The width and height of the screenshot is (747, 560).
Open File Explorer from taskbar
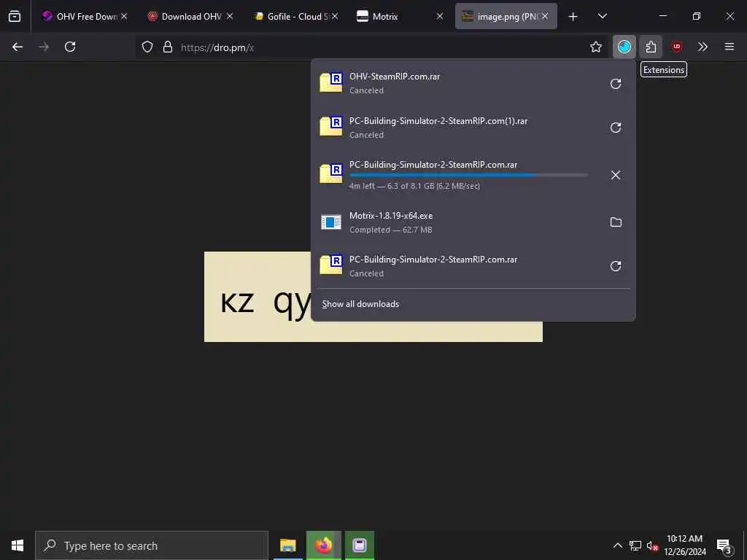coord(287,545)
